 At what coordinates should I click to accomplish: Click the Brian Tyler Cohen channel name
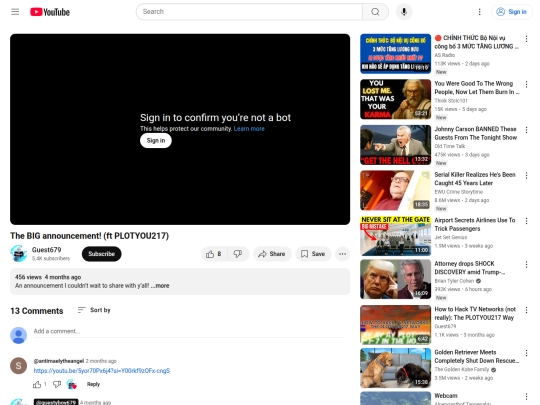click(x=454, y=281)
